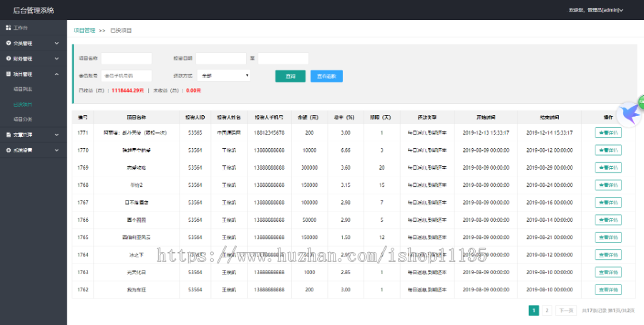
Task: Click the red 0.00元 amount
Action: [193, 90]
